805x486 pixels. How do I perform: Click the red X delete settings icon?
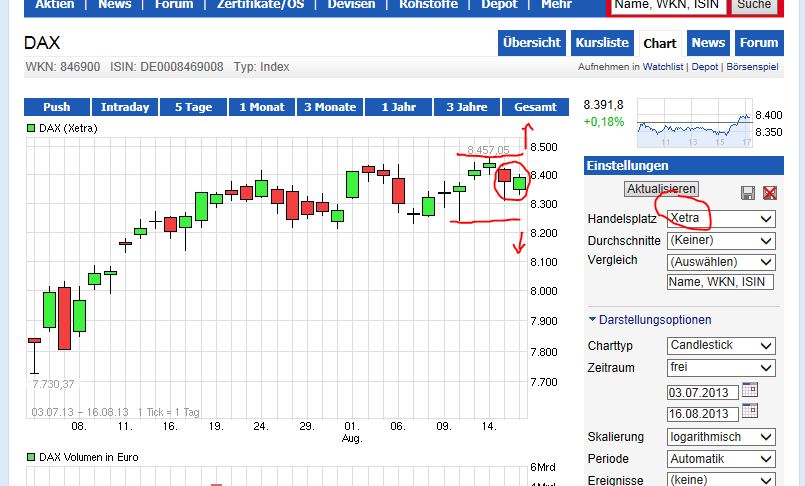tap(770, 193)
